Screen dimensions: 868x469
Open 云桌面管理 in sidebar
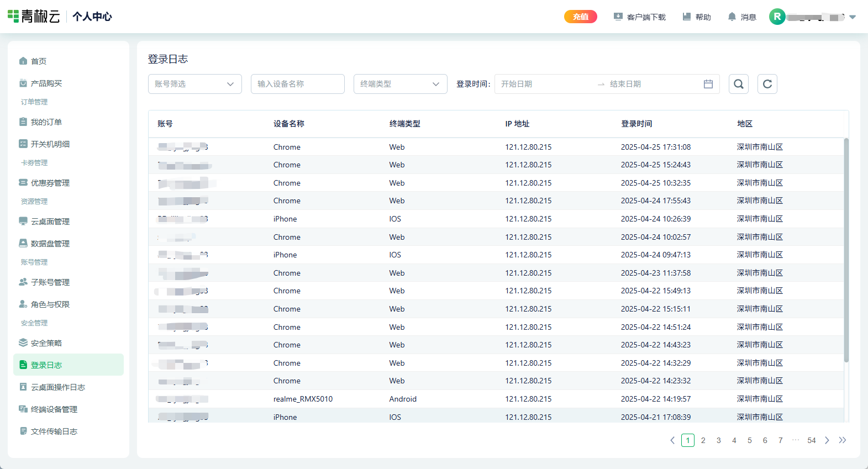coord(69,221)
